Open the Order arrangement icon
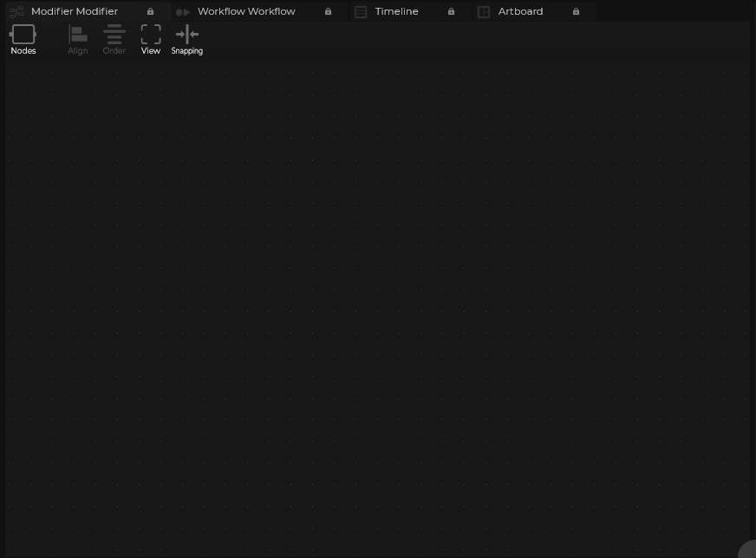 point(114,35)
